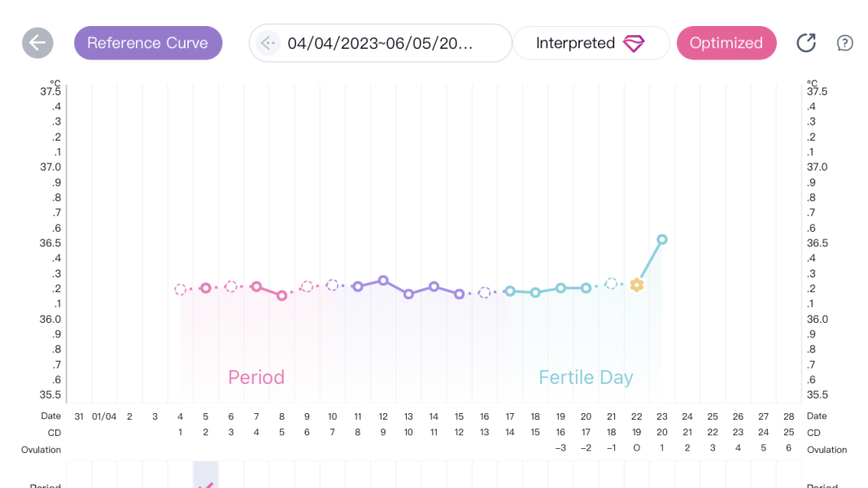Click the teal data point on the 19th
The height and width of the screenshot is (488, 868).
coord(560,288)
